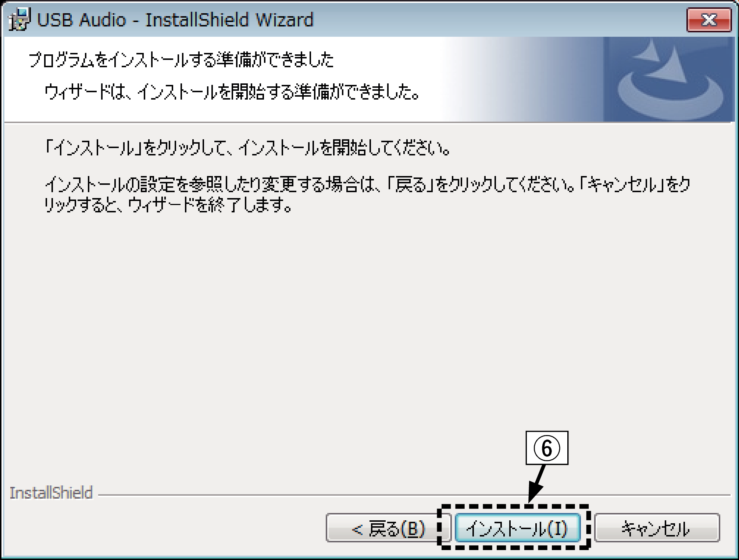Click the InstallShield brand label
739x560 pixels.
(x=51, y=493)
